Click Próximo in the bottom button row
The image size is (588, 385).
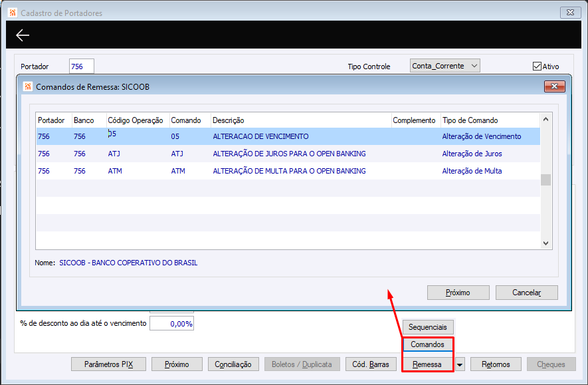tap(177, 364)
